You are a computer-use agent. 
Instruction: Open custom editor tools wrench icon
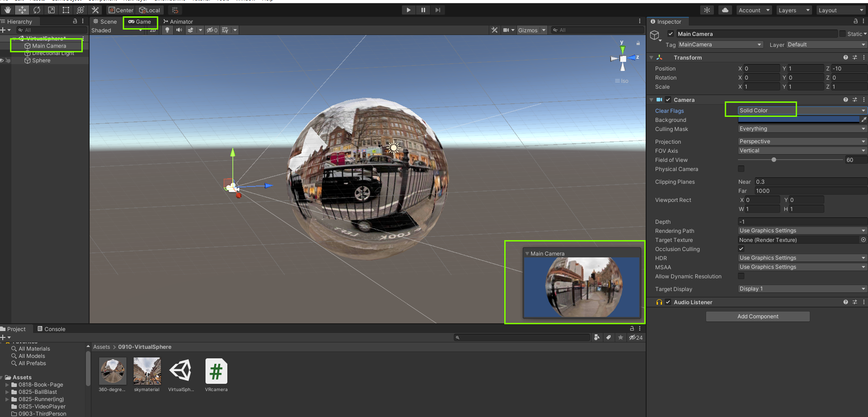[x=95, y=10]
